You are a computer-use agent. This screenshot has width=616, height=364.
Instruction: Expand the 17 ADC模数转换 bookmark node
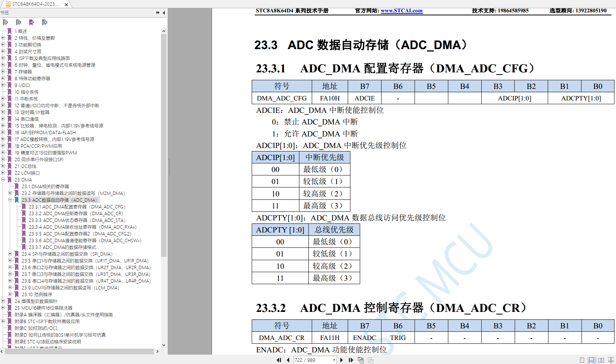3,139
